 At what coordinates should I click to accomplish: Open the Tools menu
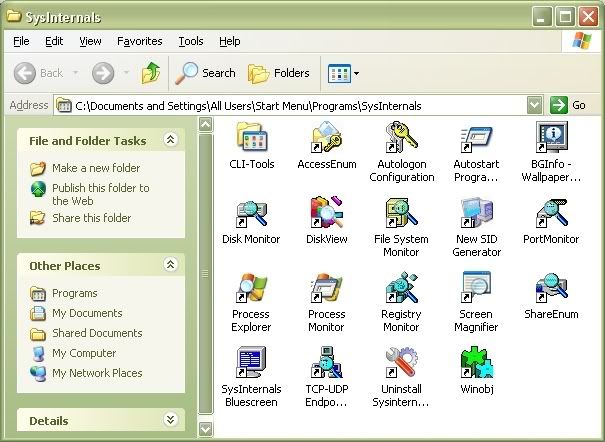(x=191, y=41)
